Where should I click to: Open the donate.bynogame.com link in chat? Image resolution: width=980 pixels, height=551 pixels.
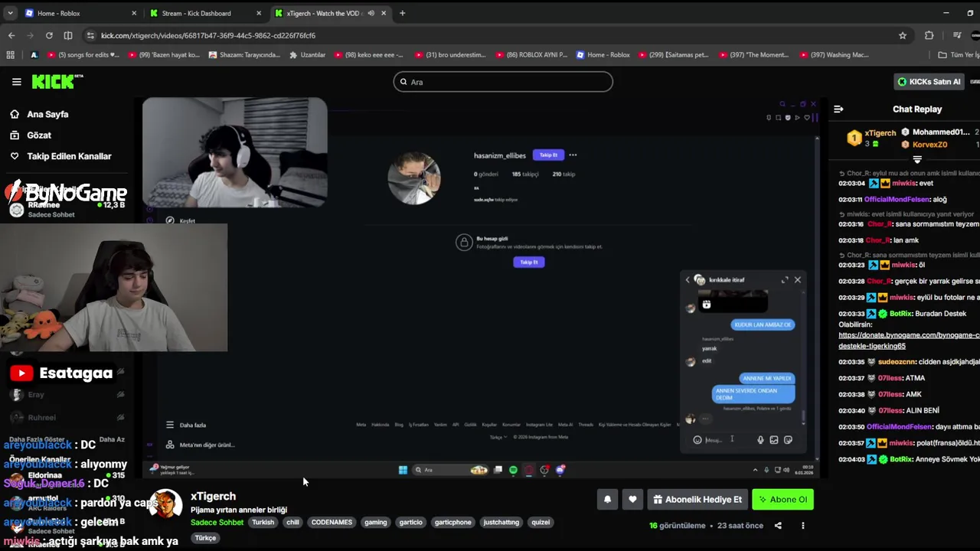909,341
